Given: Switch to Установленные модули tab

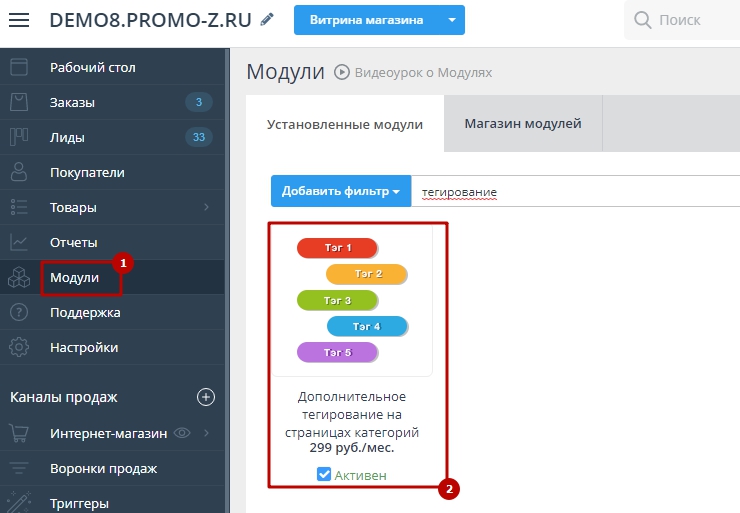Looking at the screenshot, I should [x=345, y=124].
